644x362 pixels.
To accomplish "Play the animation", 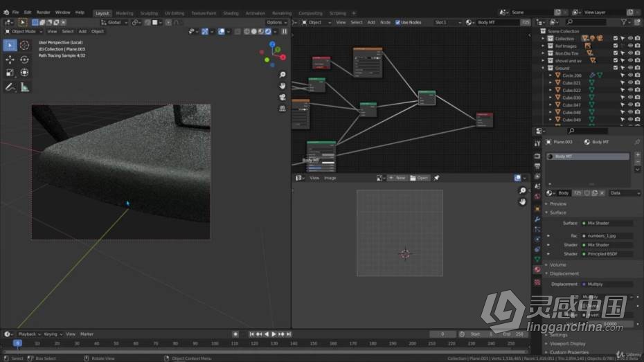I will click(x=274, y=334).
